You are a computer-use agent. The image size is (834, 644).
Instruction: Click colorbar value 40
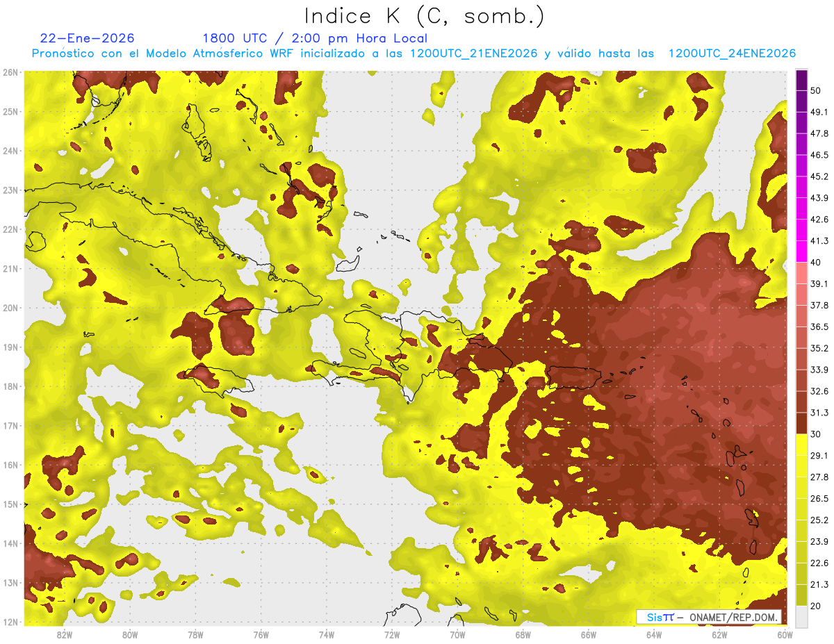[x=817, y=263]
